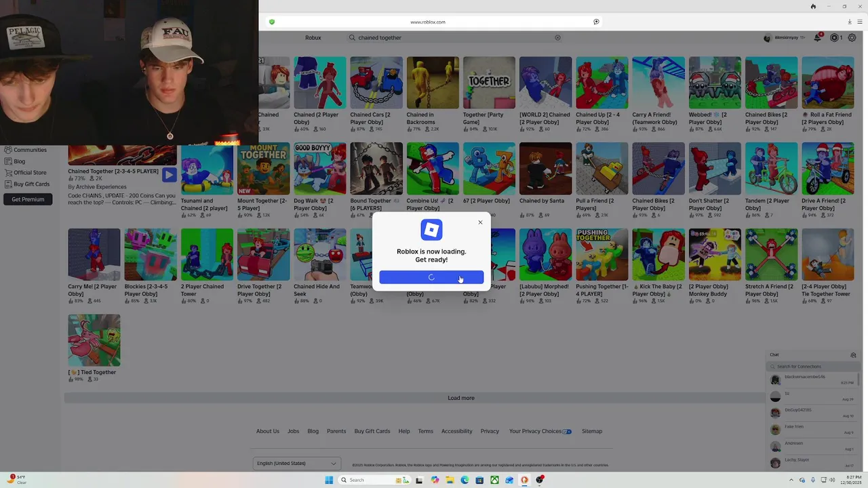Screen dimensions: 868x488
Task: Open the Windows Start menu
Action: coord(329,480)
